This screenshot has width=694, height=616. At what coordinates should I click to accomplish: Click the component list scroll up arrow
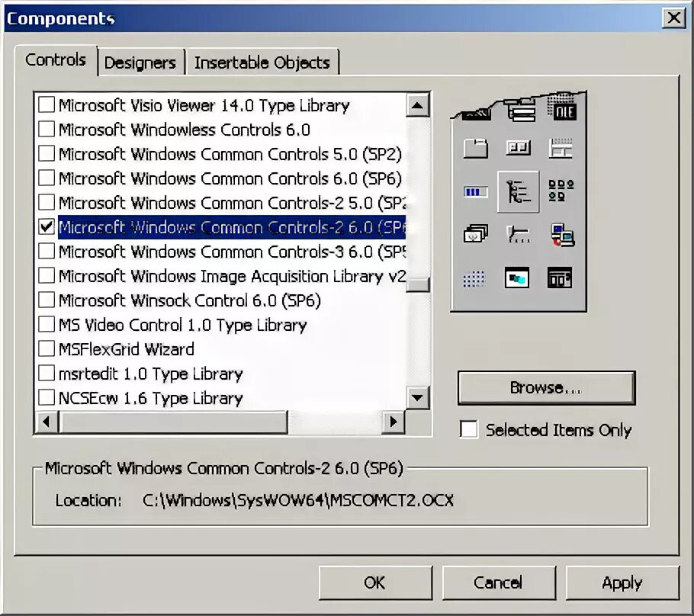417,105
